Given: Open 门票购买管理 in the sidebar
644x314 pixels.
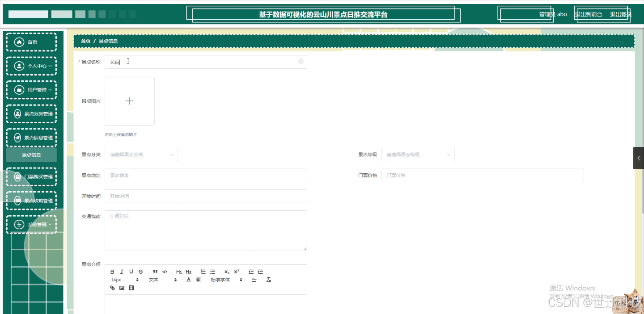Looking at the screenshot, I should tap(31, 177).
